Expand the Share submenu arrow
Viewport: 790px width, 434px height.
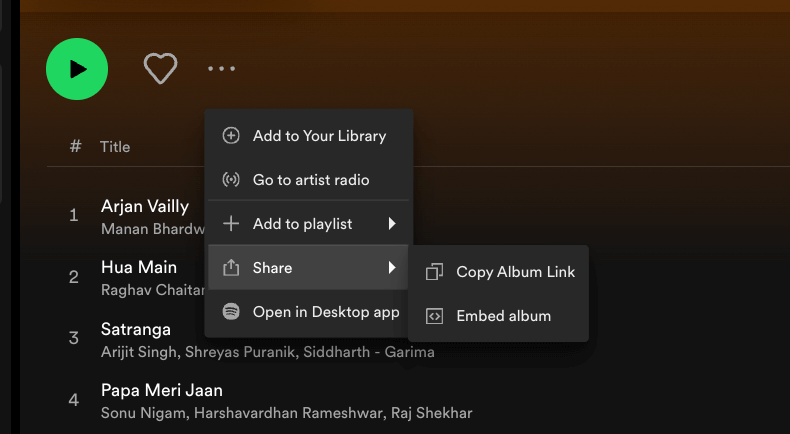click(392, 268)
